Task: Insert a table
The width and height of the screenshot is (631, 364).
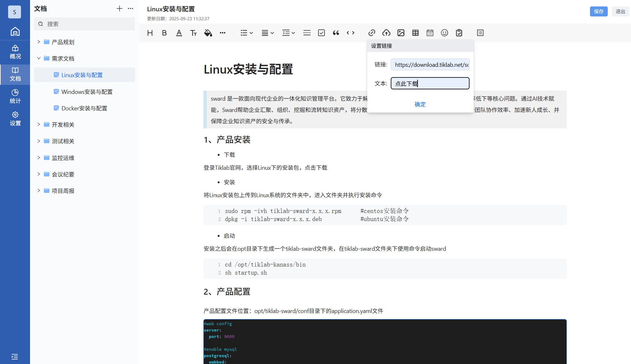Action: click(415, 33)
